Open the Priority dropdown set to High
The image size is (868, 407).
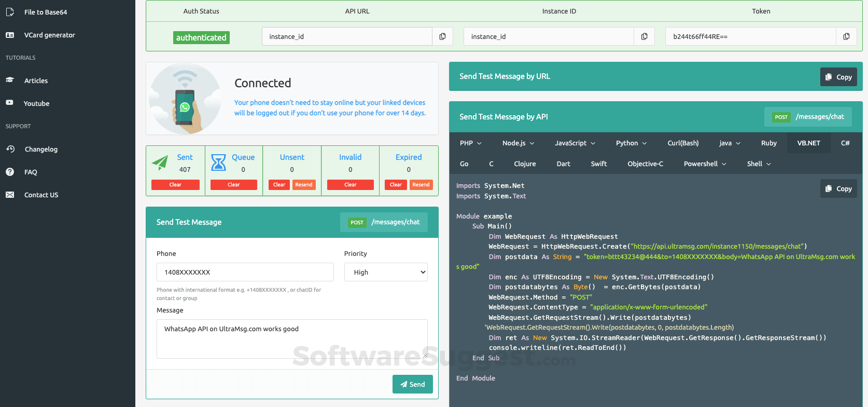(x=386, y=272)
